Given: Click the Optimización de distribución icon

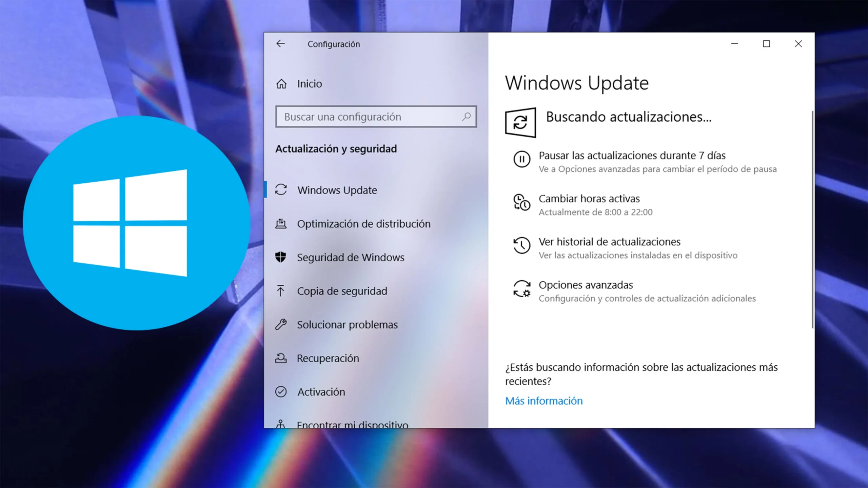Looking at the screenshot, I should (281, 224).
